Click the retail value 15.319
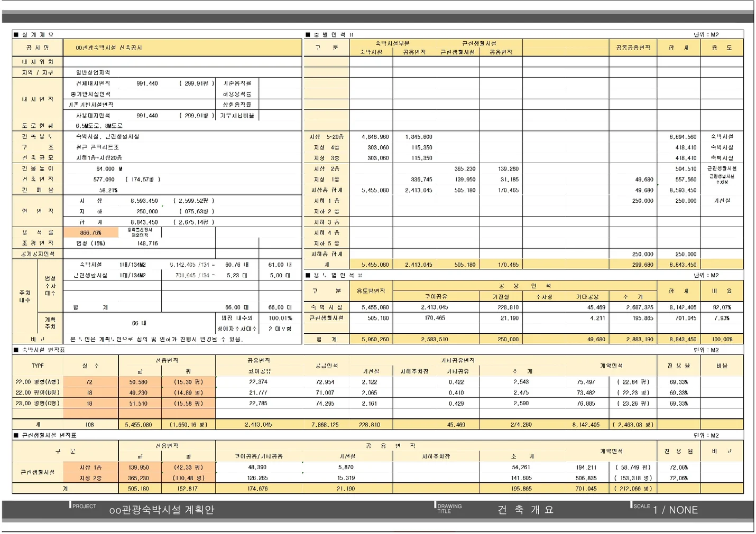Viewport: 756px width, 534px height. [346, 478]
